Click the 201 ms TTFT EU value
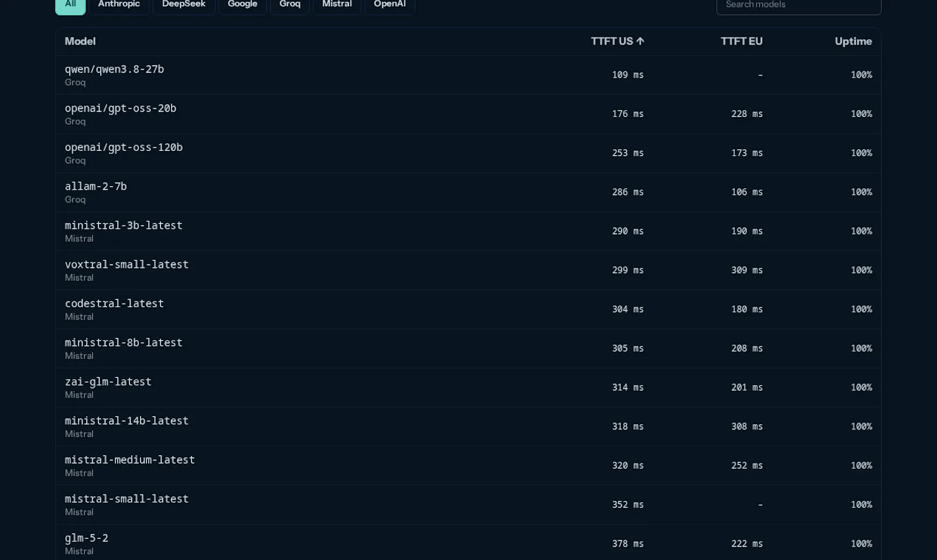The height and width of the screenshot is (560, 937). (x=747, y=387)
